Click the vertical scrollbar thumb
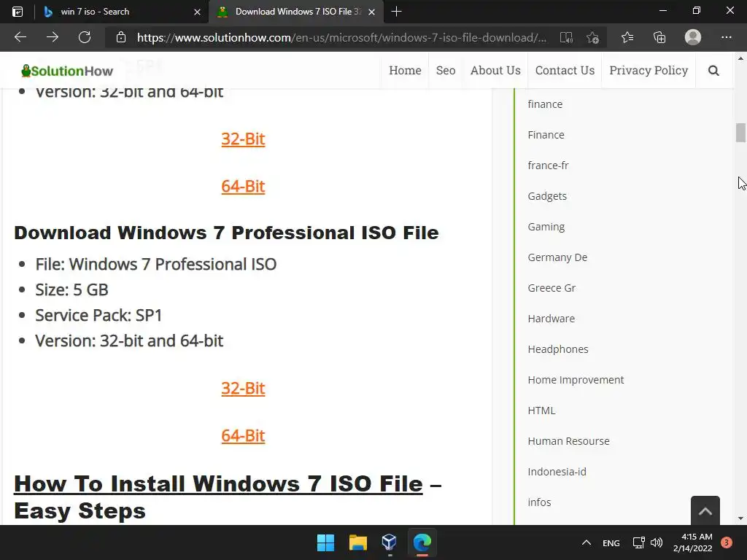 click(740, 133)
